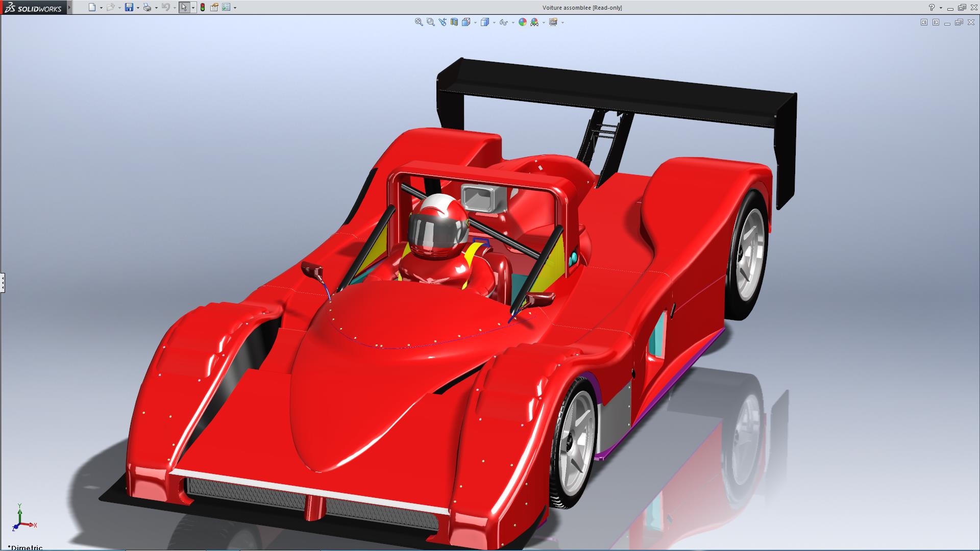Screen dimensions: 980x551
Task: Click the Options checklist icon
Action: click(226, 7)
